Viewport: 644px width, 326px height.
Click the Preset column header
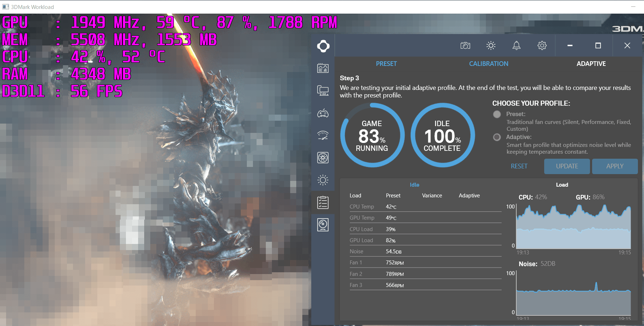tap(393, 196)
